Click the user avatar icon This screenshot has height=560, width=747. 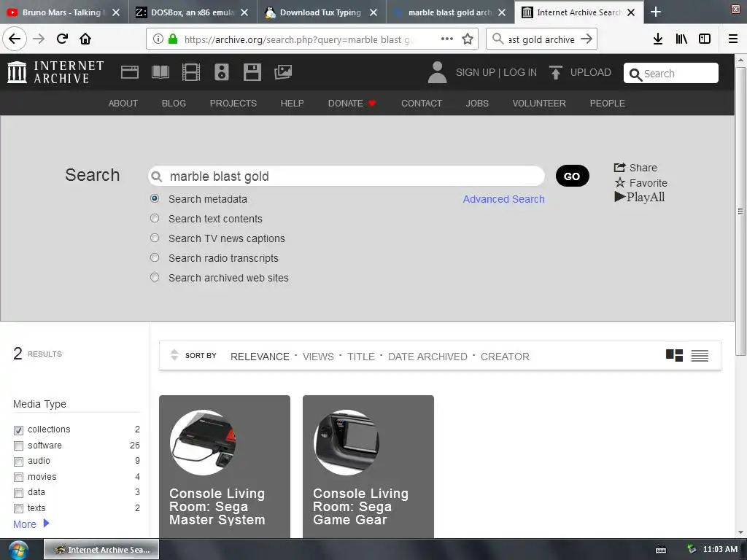pyautogui.click(x=437, y=72)
